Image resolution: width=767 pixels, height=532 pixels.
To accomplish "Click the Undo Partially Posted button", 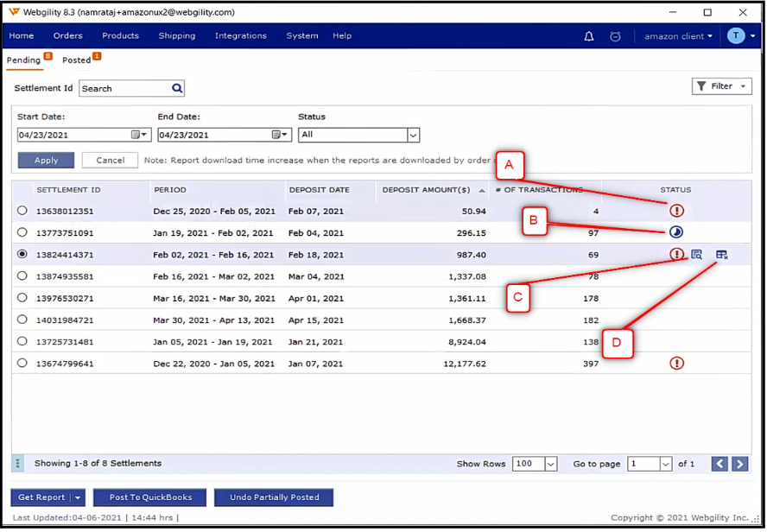I will 274,497.
